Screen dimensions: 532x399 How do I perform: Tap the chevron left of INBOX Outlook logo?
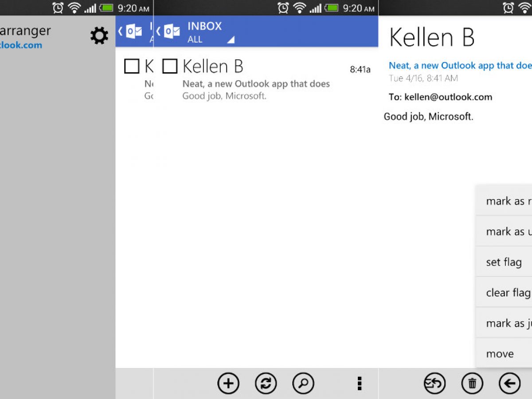158,31
